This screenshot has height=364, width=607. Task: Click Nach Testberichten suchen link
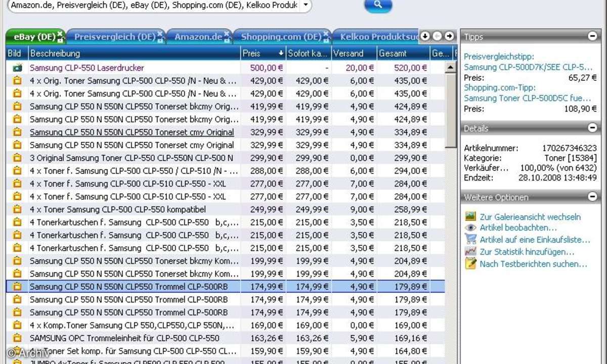click(x=533, y=264)
